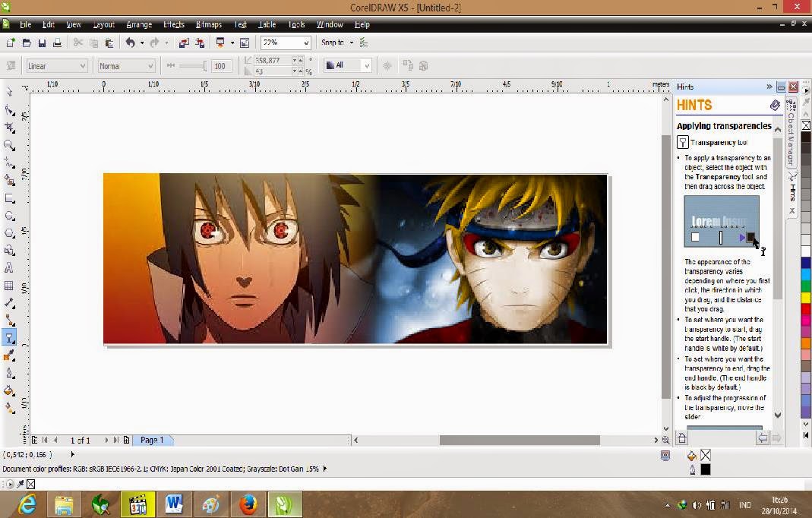
Task: Select the Pick tool in toolbox
Action: pyautogui.click(x=9, y=92)
